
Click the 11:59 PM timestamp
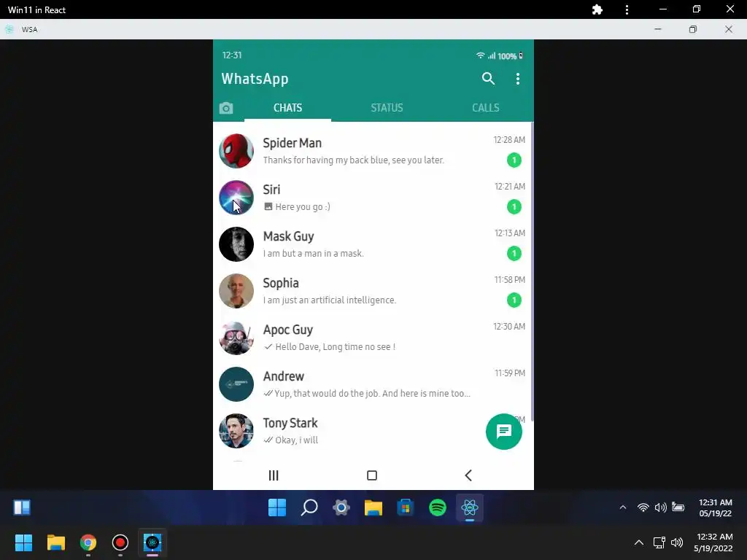(510, 373)
